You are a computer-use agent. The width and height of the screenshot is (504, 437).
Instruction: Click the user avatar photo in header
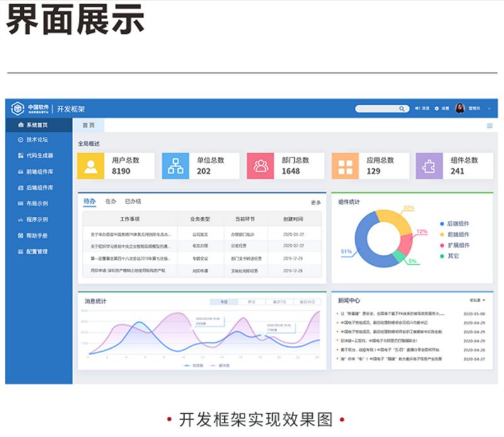coord(460,108)
